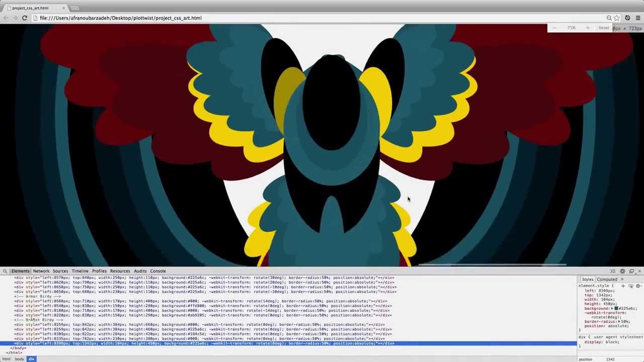
Task: Bookmark this page with the star icon
Action: click(x=617, y=18)
